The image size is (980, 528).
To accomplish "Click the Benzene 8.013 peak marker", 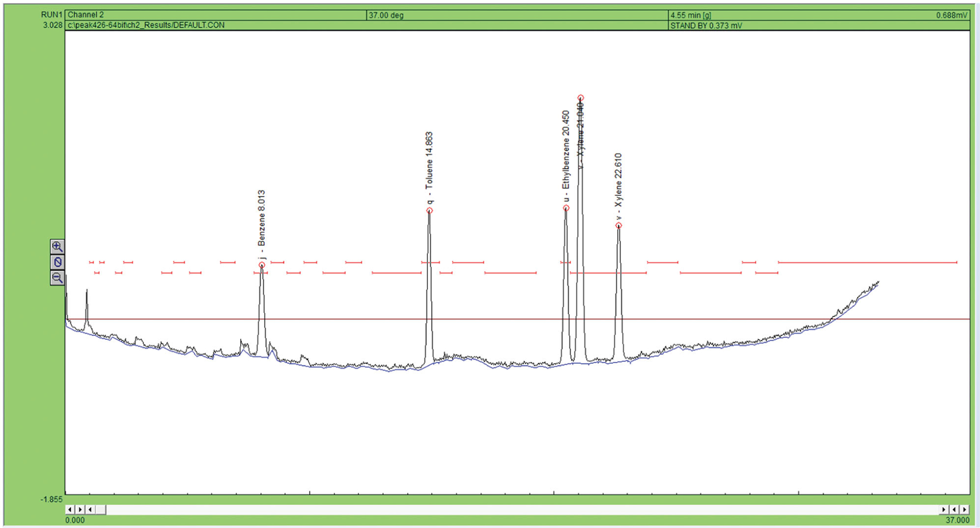I will point(262,265).
